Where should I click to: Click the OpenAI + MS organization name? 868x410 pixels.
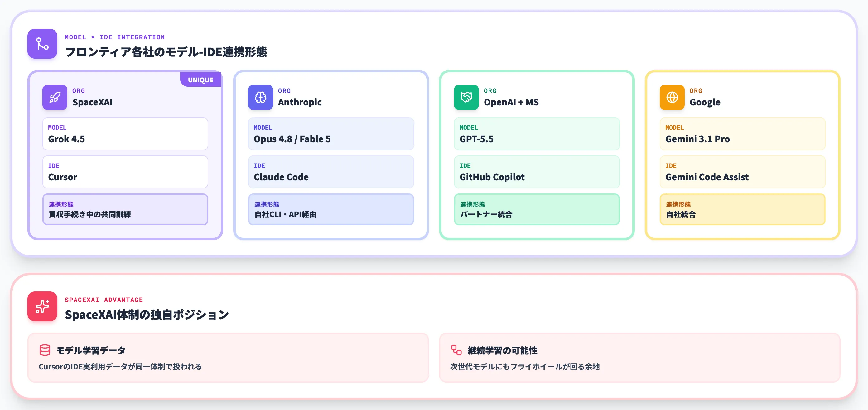coord(511,102)
